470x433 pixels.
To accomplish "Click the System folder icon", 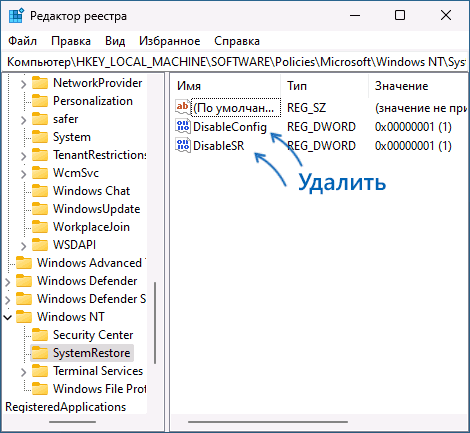I will coord(40,137).
